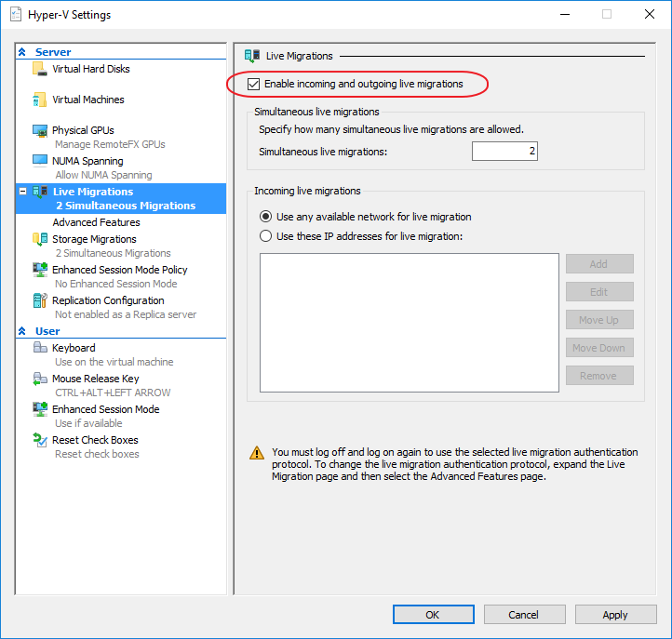Click the yellow warning triangle icon

[x=257, y=453]
